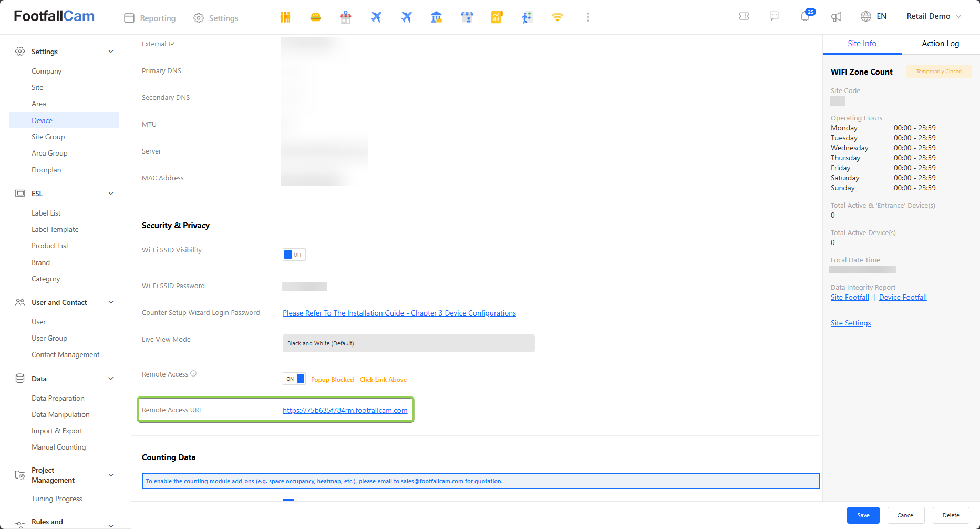Click the blue Save button
980x529 pixels.
point(863,515)
